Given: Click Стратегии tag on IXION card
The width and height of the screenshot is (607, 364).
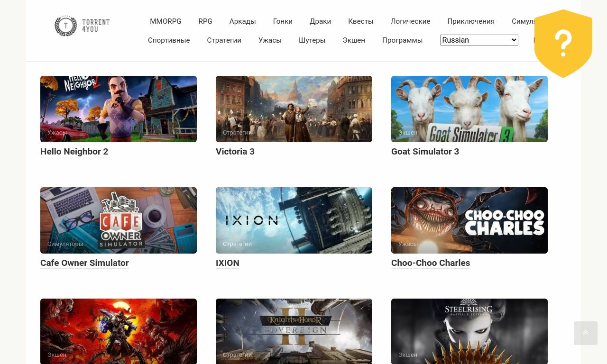Looking at the screenshot, I should [x=237, y=244].
